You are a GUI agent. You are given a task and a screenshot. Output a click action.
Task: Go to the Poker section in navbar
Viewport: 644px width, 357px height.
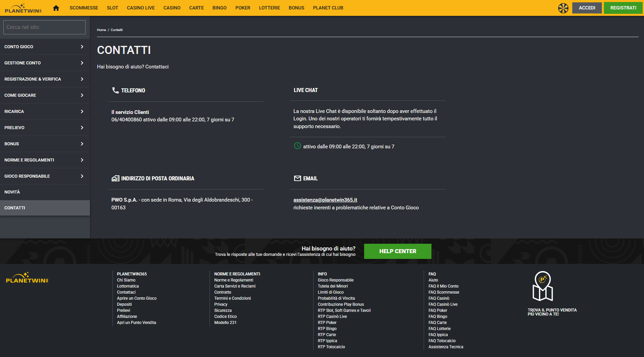tap(243, 8)
